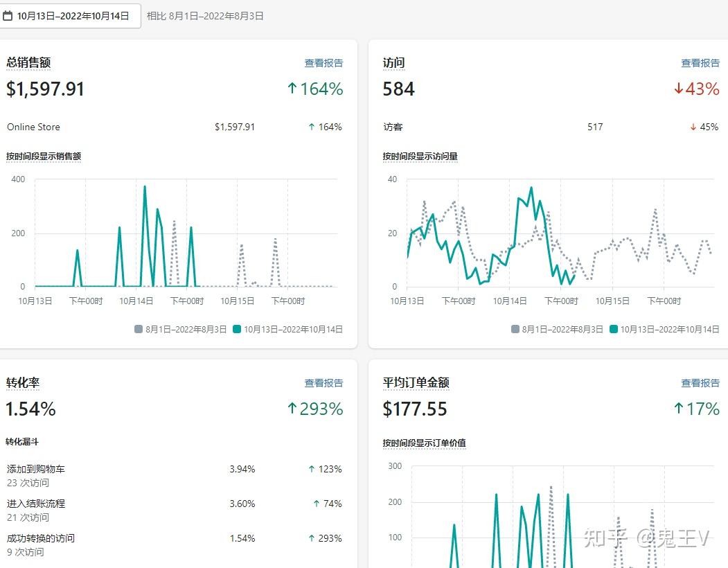Click the 转化率 card title

(23, 382)
